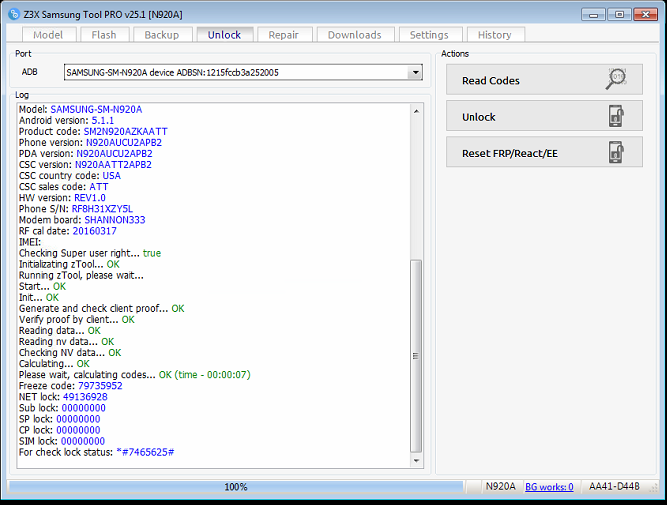Open the ADB port dropdown arrow
Image resolution: width=667 pixels, height=505 pixels.
tap(415, 73)
